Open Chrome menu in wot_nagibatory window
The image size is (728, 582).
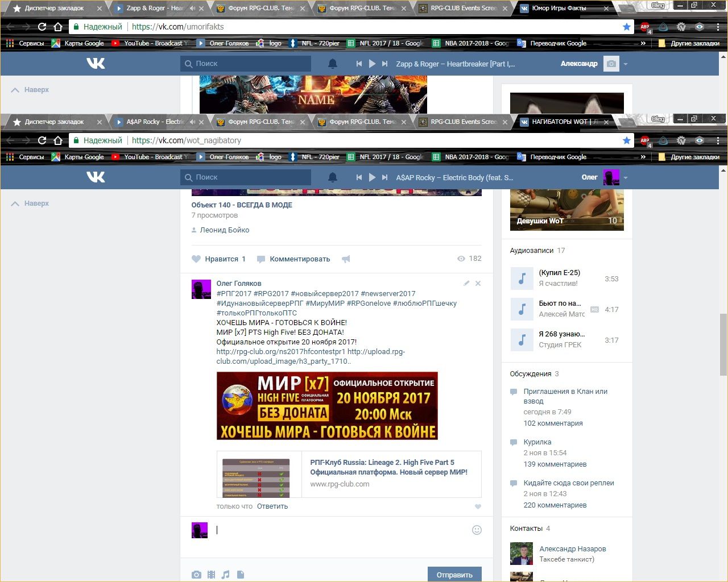tap(718, 140)
